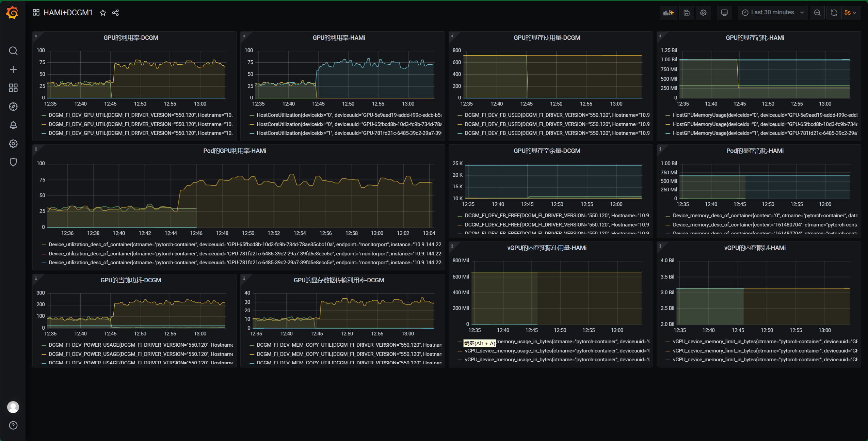The width and height of the screenshot is (868, 441).
Task: Open the Dashboards grid icon in sidebar
Action: 13,88
